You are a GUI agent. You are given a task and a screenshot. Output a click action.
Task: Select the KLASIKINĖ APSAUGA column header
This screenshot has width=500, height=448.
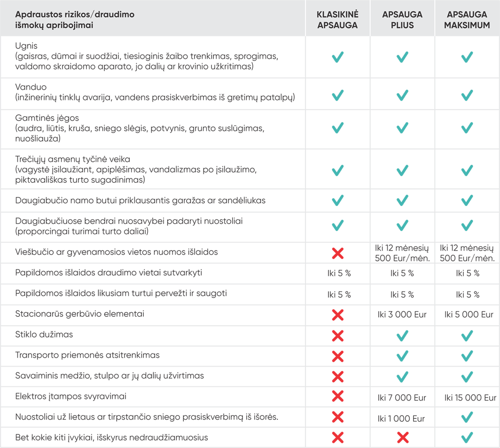337,20
